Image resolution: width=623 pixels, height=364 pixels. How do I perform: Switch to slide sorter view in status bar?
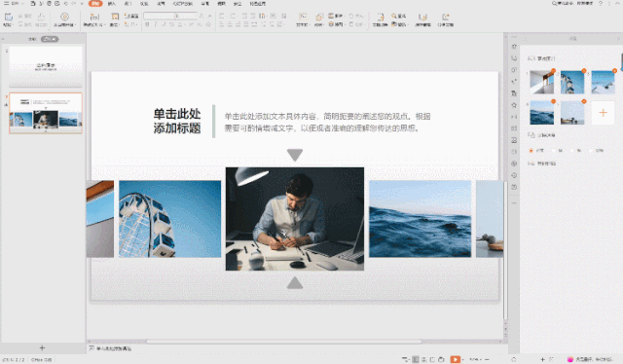click(x=424, y=359)
